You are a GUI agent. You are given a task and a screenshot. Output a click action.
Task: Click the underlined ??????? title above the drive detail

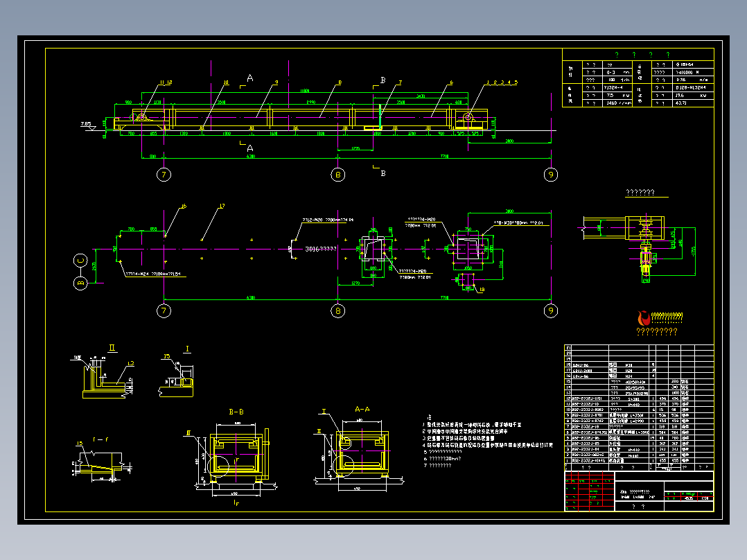[x=640, y=193]
